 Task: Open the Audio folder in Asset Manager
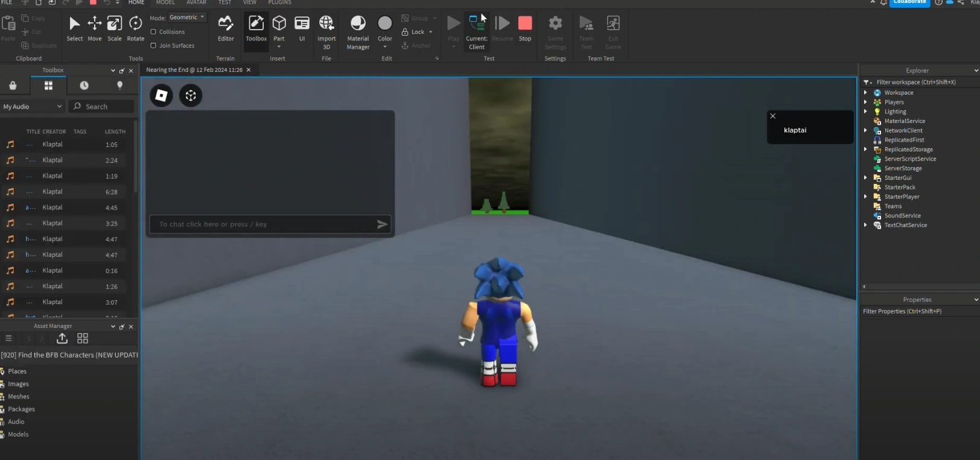pyautogui.click(x=16, y=422)
